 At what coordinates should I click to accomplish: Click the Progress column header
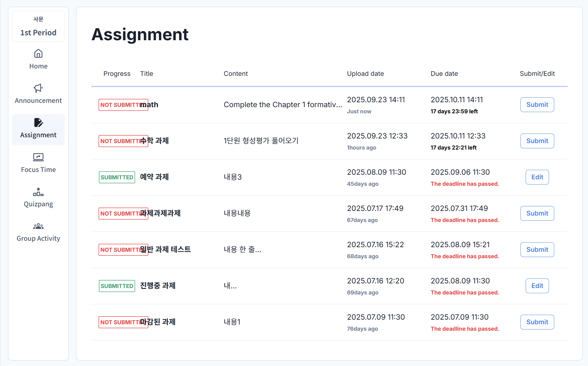(117, 74)
